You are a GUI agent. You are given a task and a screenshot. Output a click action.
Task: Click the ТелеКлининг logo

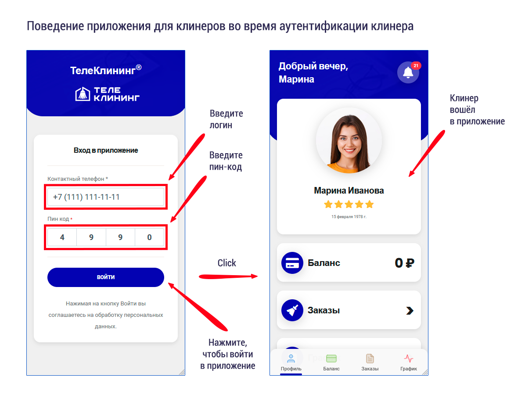coord(107,94)
